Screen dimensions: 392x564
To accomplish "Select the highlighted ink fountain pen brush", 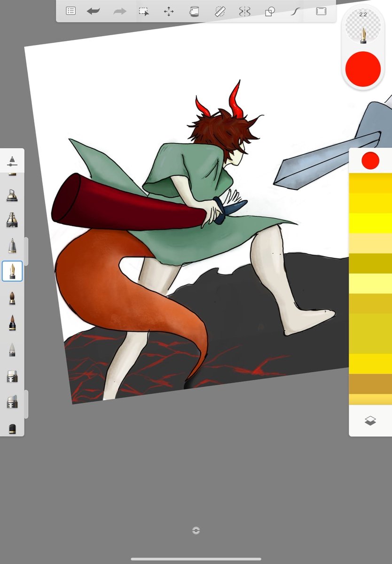I will (x=12, y=271).
